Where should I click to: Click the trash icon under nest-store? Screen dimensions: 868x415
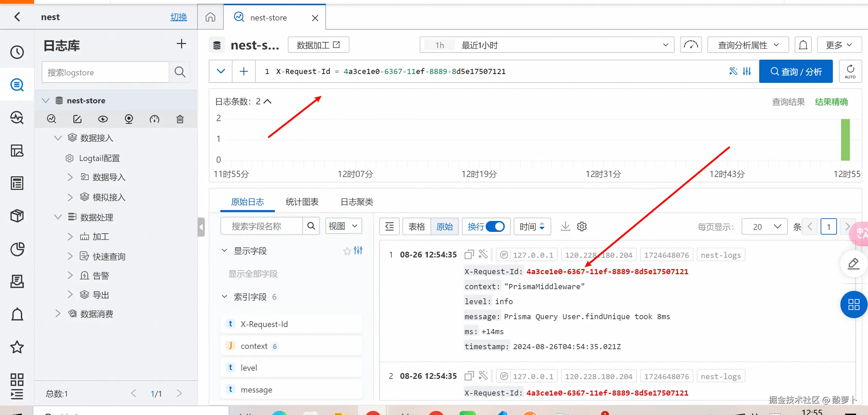click(x=180, y=119)
